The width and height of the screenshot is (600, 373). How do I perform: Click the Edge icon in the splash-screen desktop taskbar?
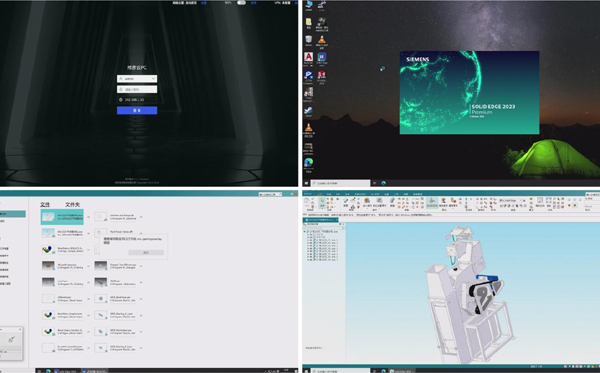pyautogui.click(x=383, y=183)
